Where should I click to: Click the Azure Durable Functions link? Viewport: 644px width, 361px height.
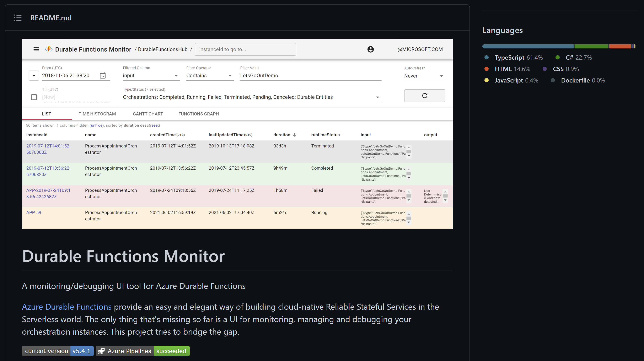click(66, 307)
